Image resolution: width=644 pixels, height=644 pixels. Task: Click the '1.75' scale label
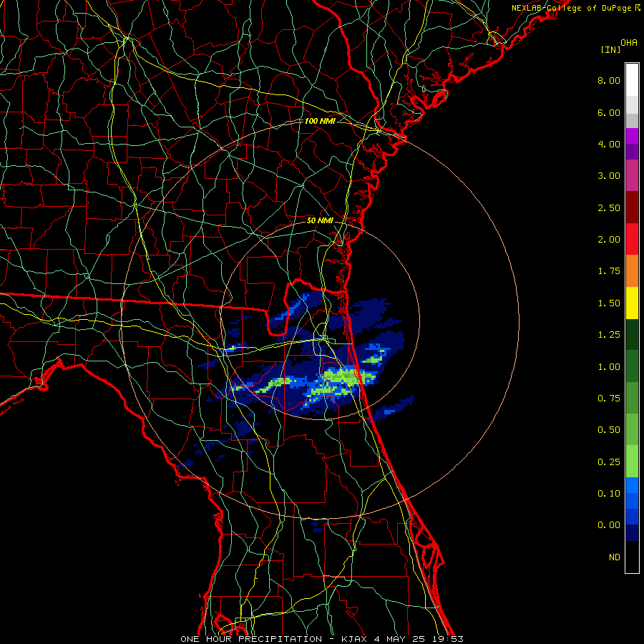(609, 271)
